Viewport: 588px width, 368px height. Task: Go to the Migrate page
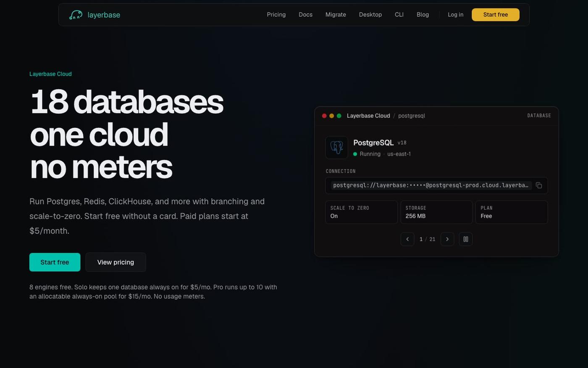point(336,15)
